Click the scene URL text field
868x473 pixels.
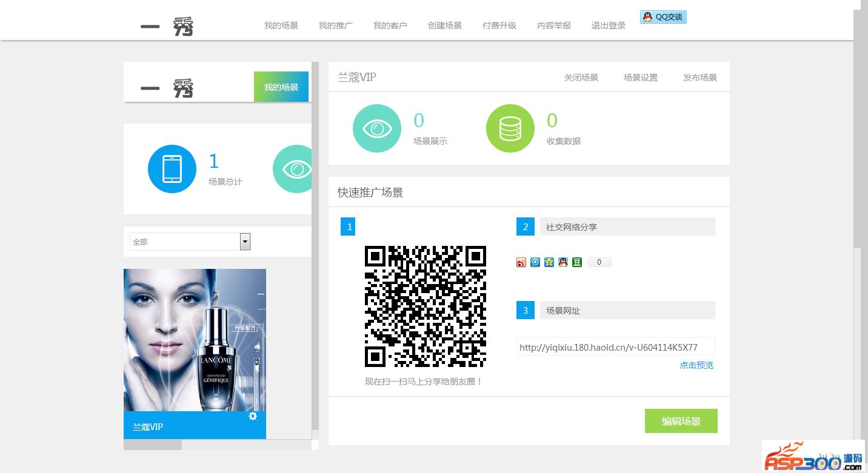[615, 347]
